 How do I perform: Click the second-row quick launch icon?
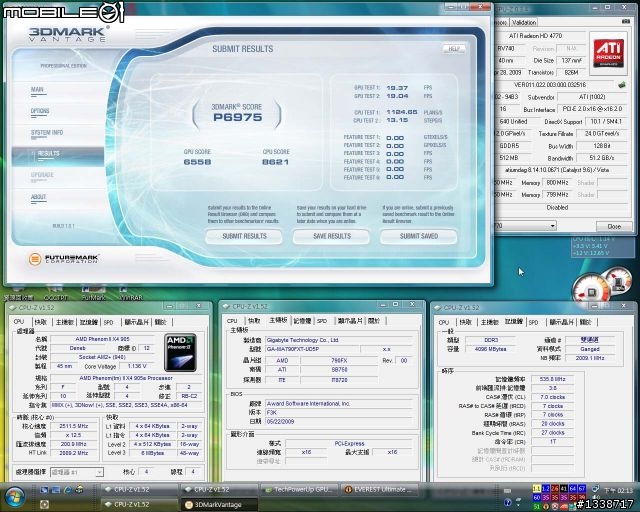(44, 504)
